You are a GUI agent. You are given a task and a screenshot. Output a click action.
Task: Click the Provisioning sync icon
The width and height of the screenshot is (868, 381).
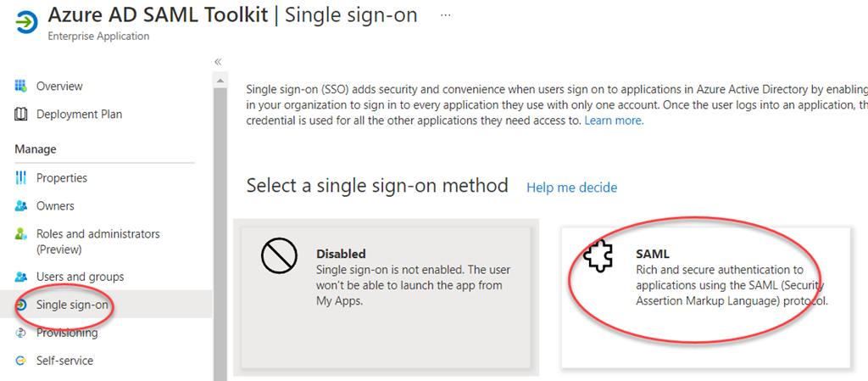coord(21,333)
